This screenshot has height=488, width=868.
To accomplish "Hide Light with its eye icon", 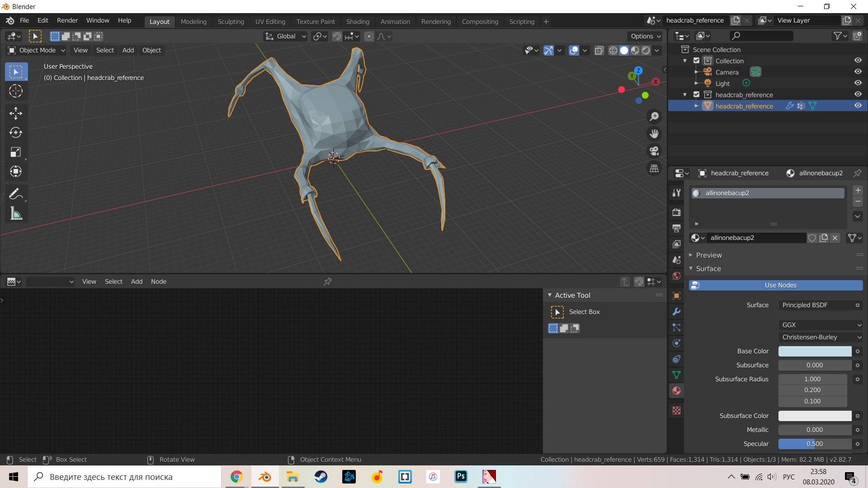I will 858,83.
